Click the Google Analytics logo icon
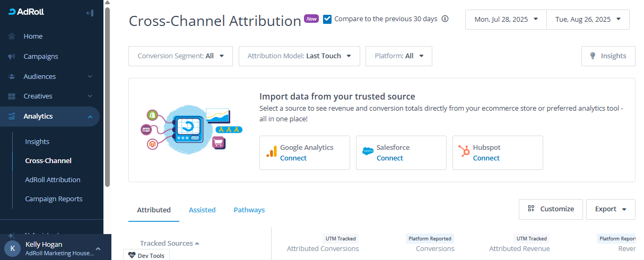644x260 pixels. [272, 153]
